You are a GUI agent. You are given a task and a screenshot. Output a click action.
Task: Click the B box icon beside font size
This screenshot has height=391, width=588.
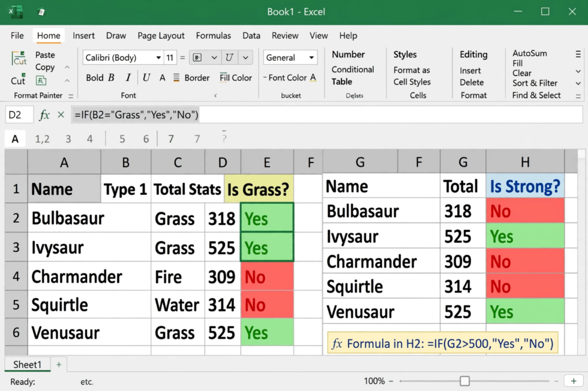198,57
